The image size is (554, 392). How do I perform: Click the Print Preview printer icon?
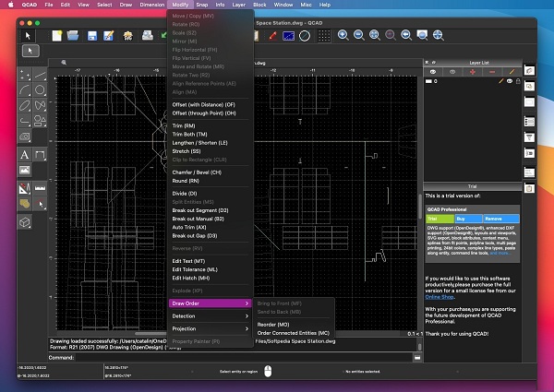pyautogui.click(x=148, y=36)
